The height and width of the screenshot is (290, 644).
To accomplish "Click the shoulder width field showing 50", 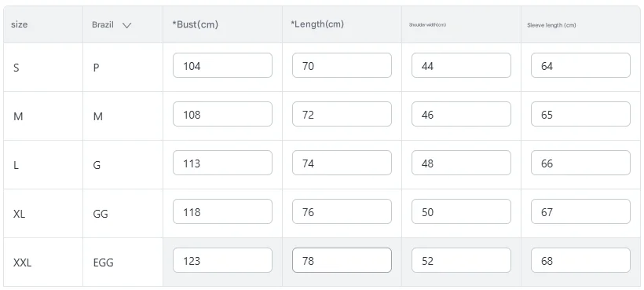I will (461, 211).
